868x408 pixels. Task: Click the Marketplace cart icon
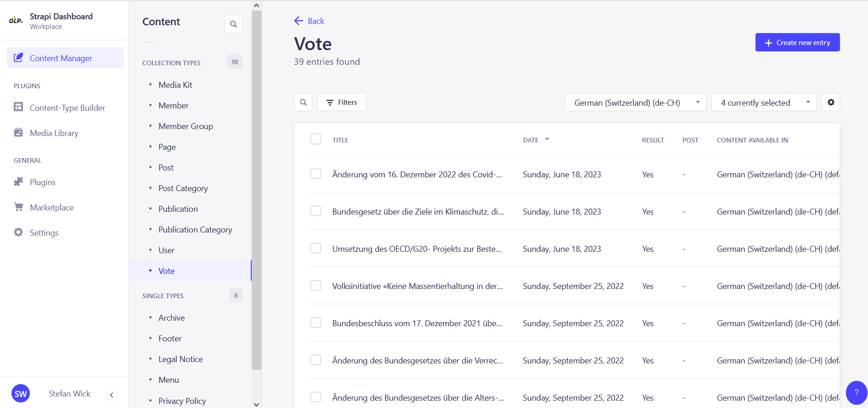[x=18, y=207]
